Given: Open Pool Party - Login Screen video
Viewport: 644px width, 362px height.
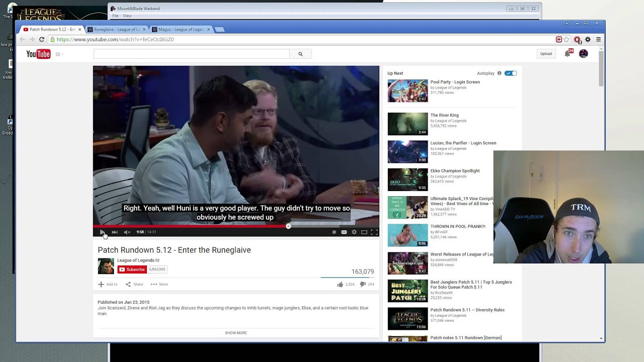Looking at the screenshot, I should click(455, 82).
